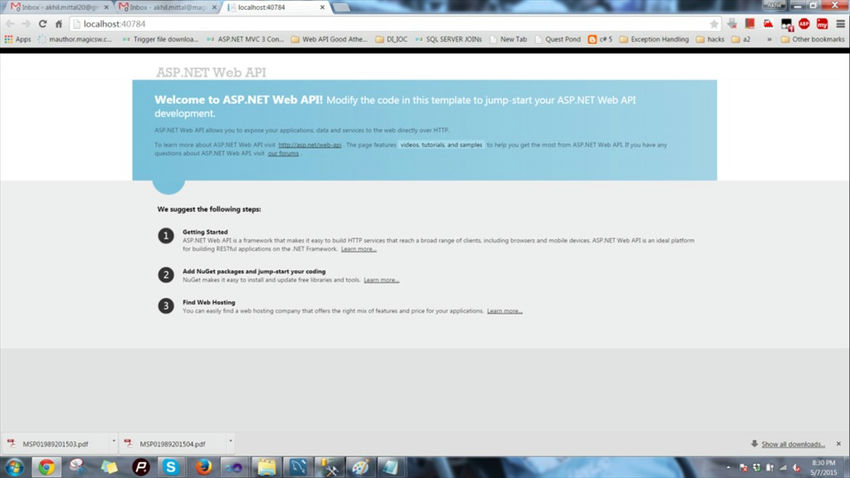Reload the page with the refresh icon
The width and height of the screenshot is (850, 478).
(x=42, y=24)
